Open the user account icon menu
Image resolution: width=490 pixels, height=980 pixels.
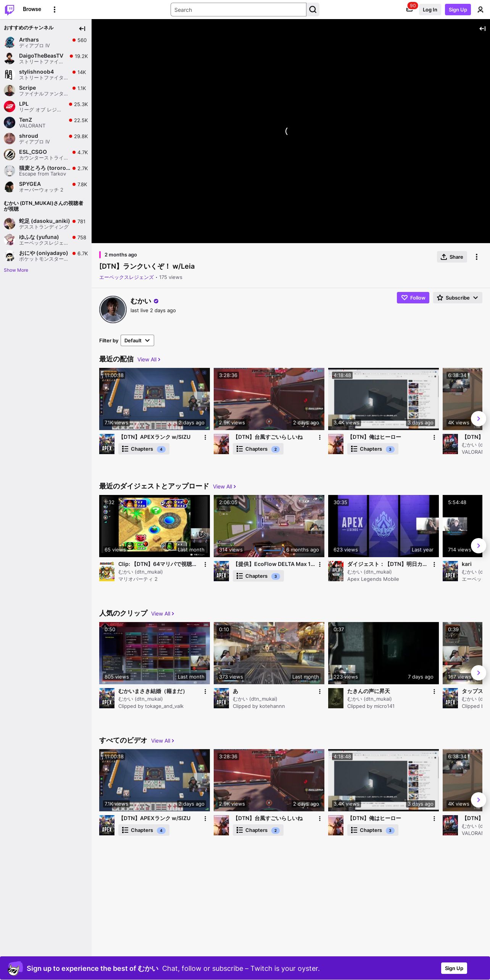pyautogui.click(x=480, y=10)
